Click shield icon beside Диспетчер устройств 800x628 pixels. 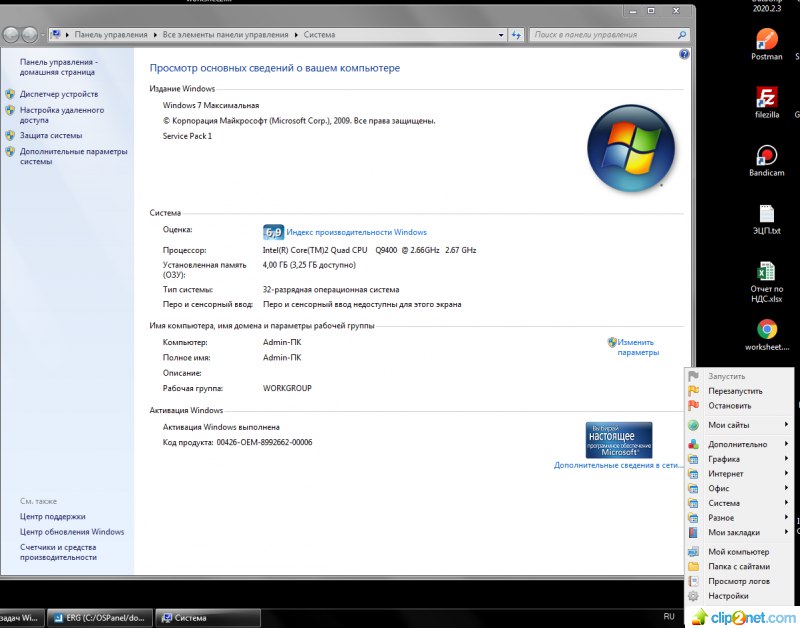[10, 94]
